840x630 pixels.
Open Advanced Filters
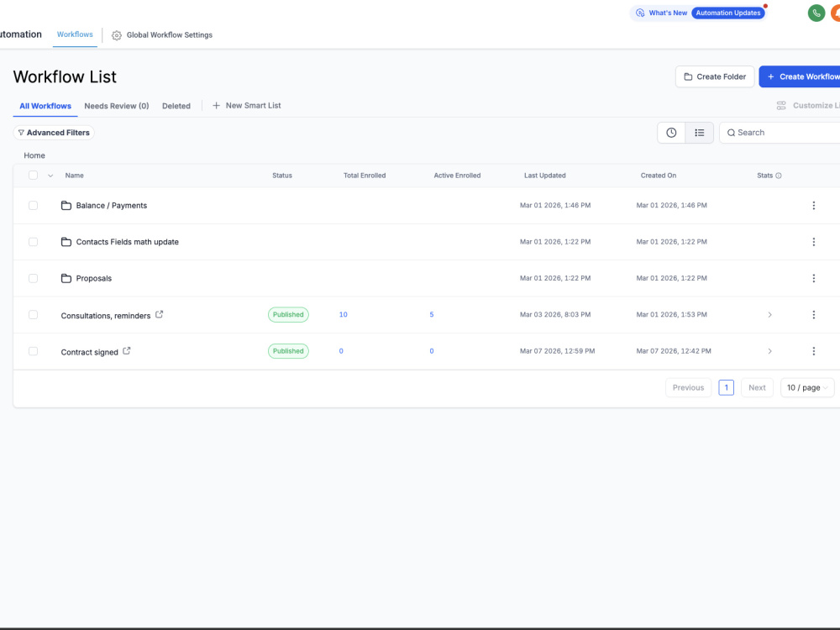tap(54, 133)
